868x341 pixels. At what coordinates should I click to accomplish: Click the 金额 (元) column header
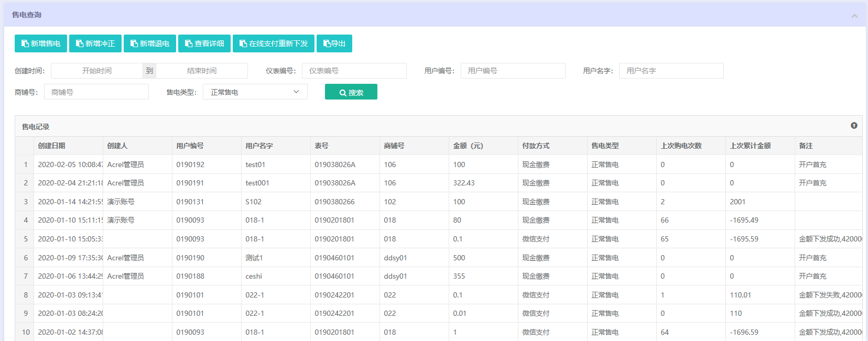[x=468, y=146]
